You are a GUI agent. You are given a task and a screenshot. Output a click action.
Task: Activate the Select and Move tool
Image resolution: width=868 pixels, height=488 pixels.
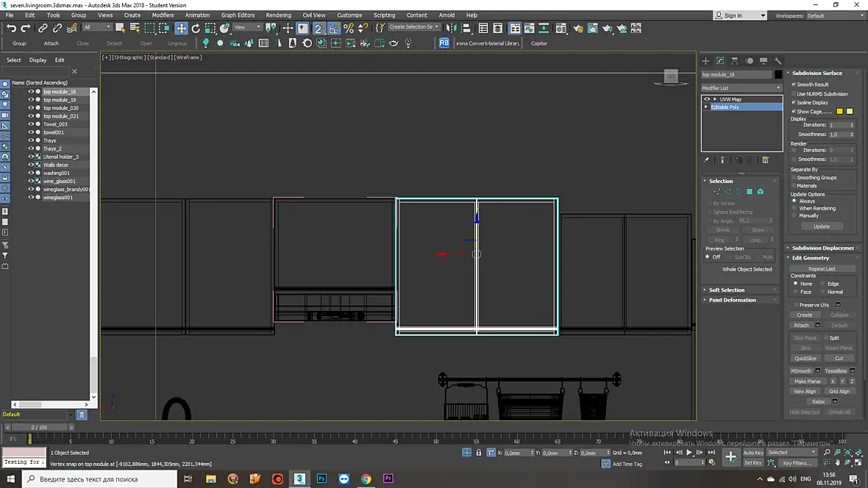(181, 28)
